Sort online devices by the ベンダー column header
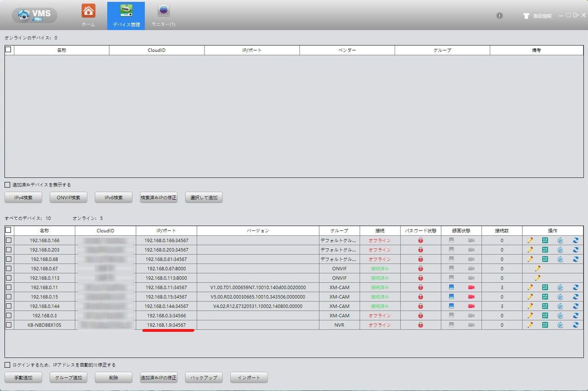Image resolution: width=588 pixels, height=391 pixels. coord(347,50)
